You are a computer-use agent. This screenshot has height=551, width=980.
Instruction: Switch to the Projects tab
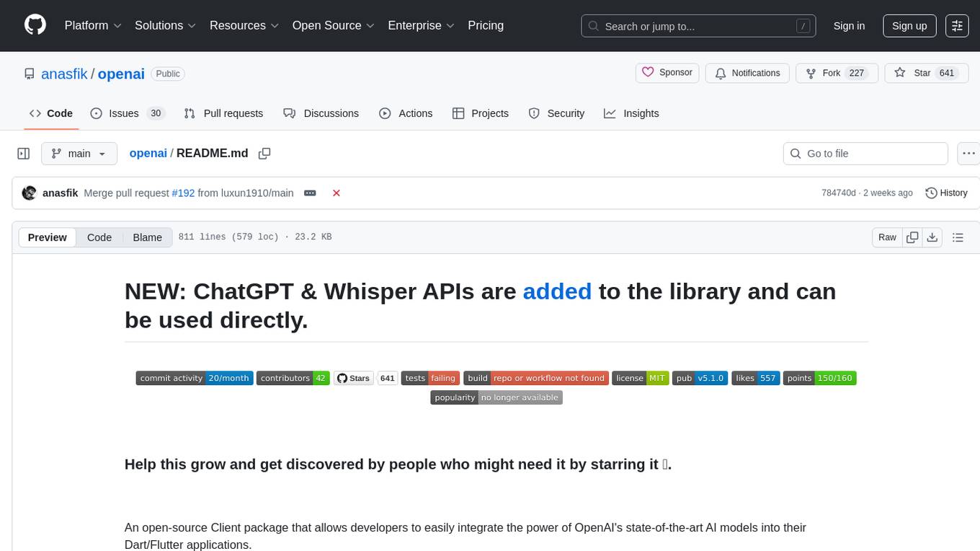point(481,113)
